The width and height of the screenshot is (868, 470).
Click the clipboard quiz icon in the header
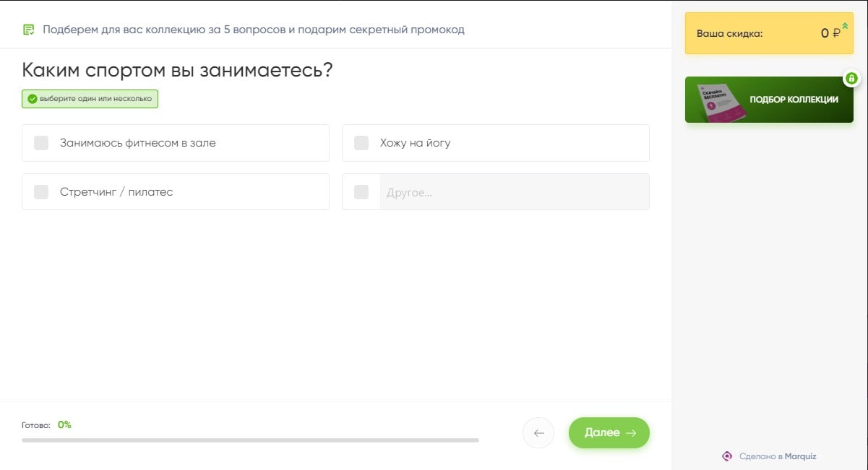tap(28, 30)
